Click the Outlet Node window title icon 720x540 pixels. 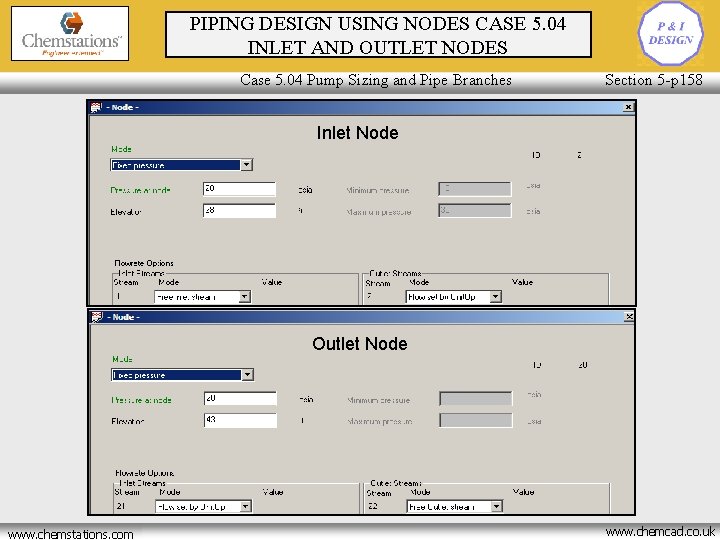tap(97, 317)
